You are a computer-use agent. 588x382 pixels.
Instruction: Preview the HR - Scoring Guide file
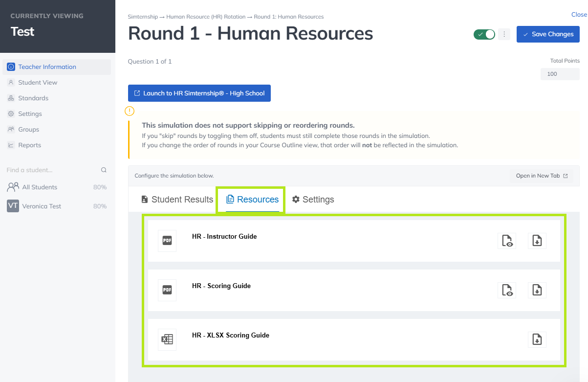507,290
